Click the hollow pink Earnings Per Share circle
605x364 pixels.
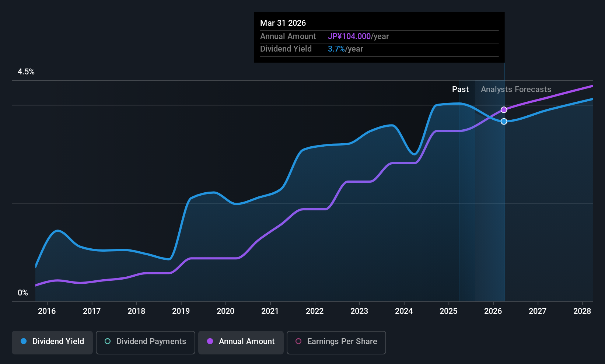click(x=298, y=341)
